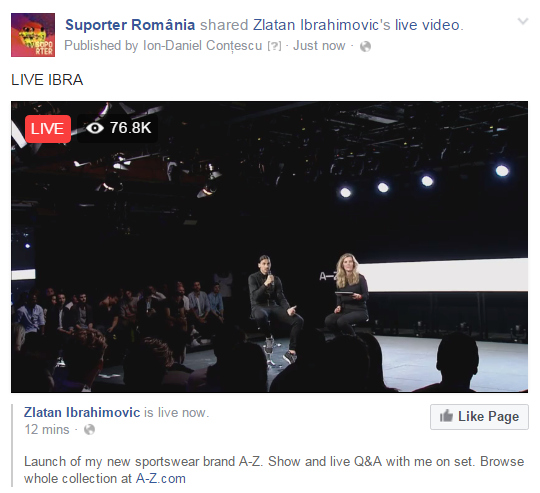540x493 pixels.
Task: Open Zlatan Ibrahimovic's link in share header
Action: pyautogui.click(x=322, y=25)
